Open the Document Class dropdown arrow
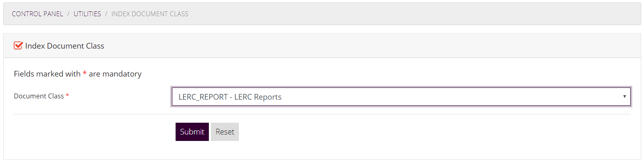 click(625, 96)
